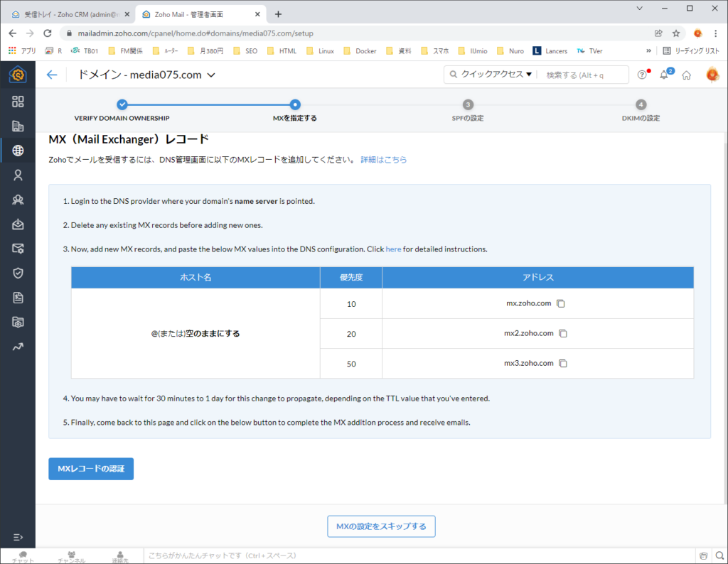Open the user profile avatar
The image size is (728, 564).
[712, 75]
